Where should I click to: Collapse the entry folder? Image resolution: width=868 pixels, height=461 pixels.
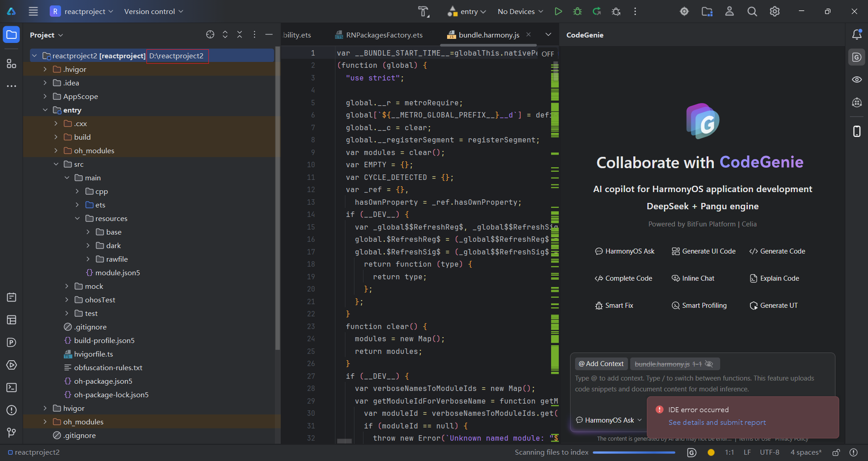(45, 110)
